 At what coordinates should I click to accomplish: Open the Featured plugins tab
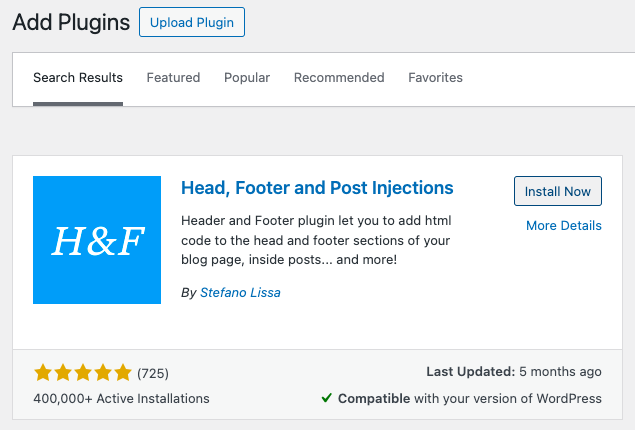click(173, 78)
